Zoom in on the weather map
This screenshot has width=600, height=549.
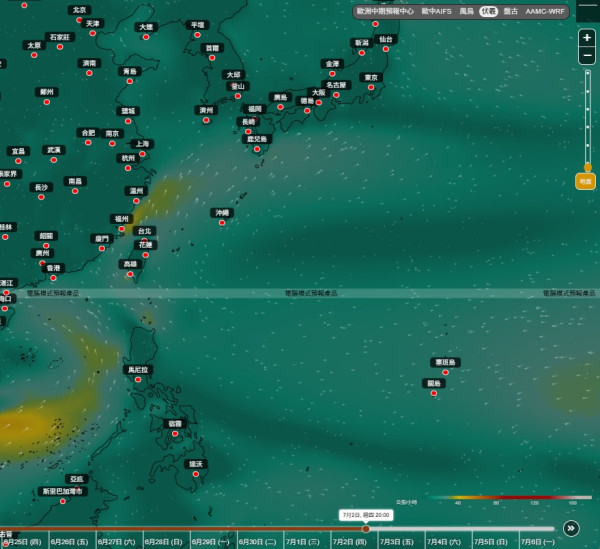pos(587,38)
